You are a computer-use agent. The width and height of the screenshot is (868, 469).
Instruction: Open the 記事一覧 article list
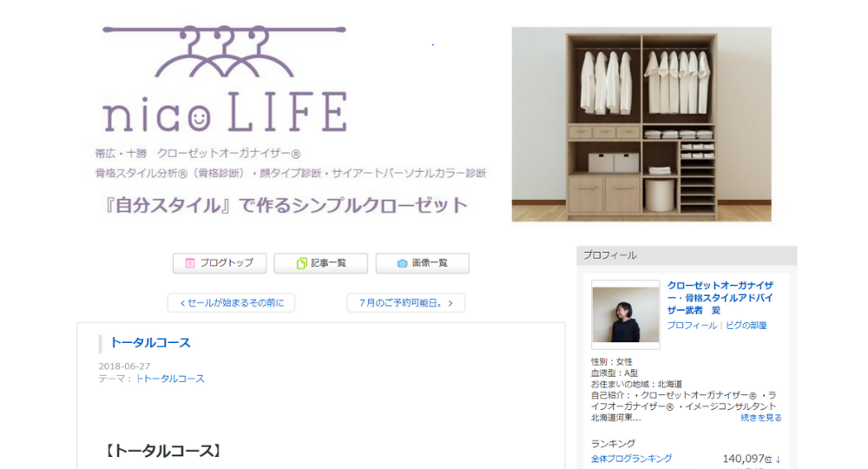pos(321,263)
